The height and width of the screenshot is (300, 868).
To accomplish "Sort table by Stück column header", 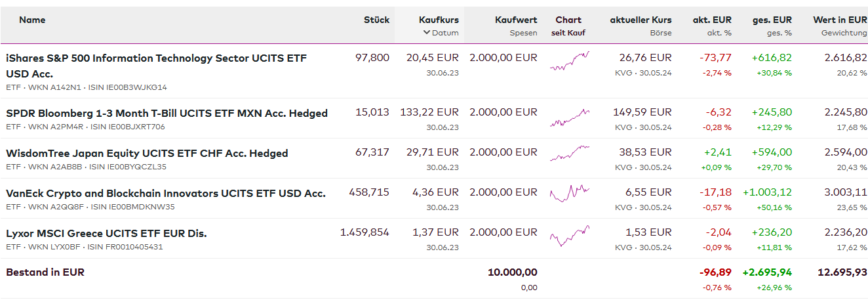I will [x=376, y=20].
